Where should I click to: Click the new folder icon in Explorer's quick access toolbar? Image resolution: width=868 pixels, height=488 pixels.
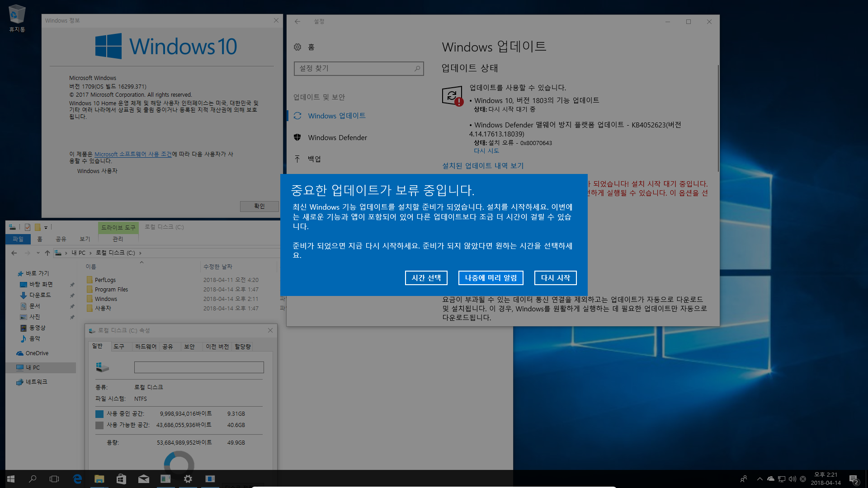click(x=38, y=227)
